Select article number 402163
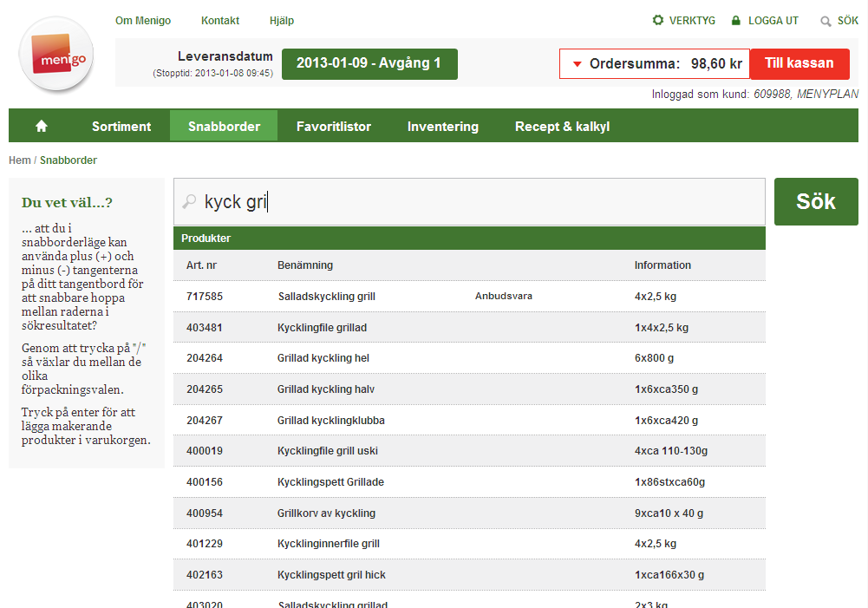 click(205, 575)
